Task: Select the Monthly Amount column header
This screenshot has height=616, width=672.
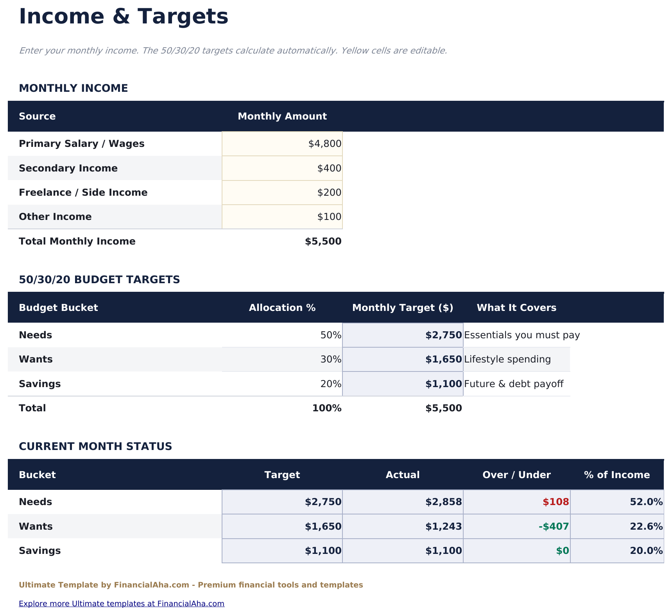Action: pyautogui.click(x=282, y=116)
